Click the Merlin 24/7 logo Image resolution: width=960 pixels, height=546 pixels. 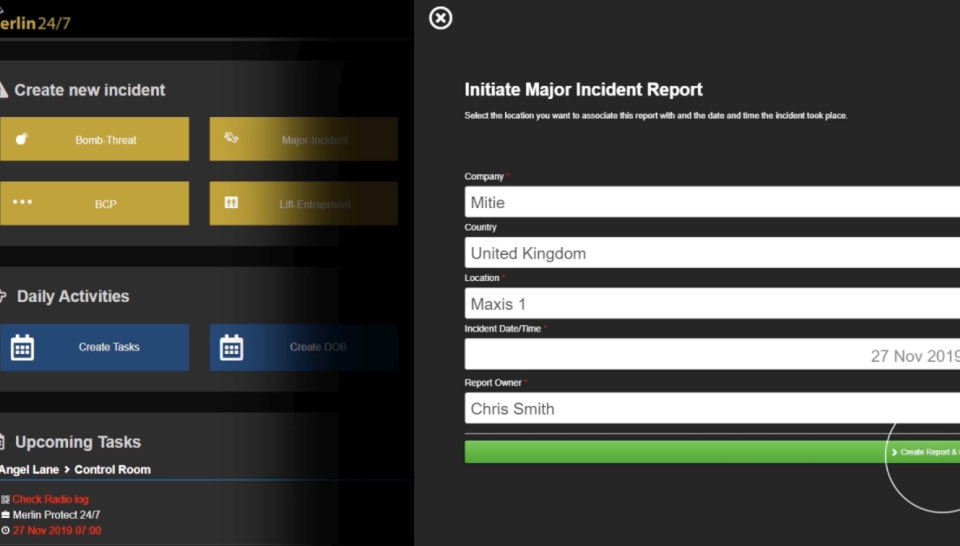35,23
